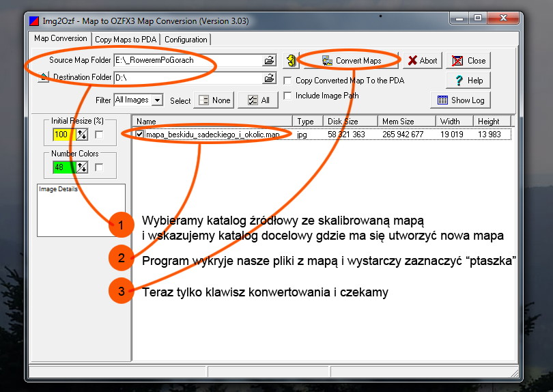
Task: Open the Destination Folder browse icon
Action: tap(270, 78)
